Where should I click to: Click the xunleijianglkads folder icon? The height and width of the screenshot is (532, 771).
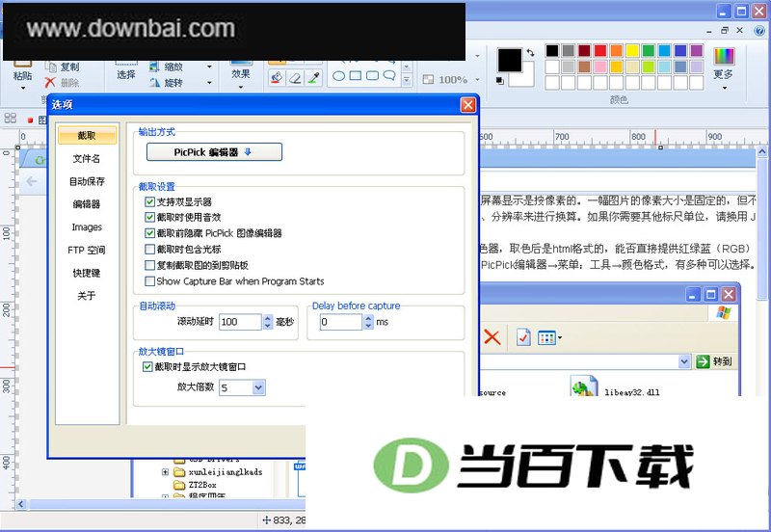click(179, 472)
